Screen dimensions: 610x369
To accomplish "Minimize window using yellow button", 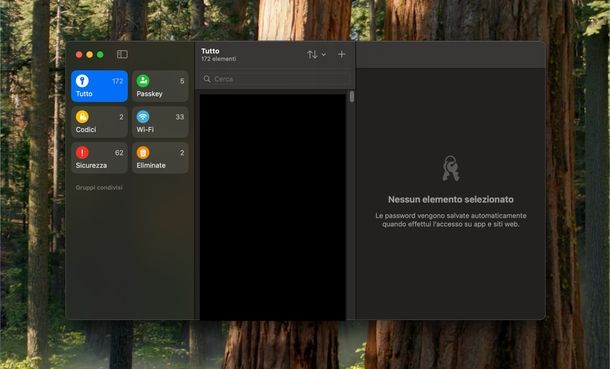I will (89, 54).
